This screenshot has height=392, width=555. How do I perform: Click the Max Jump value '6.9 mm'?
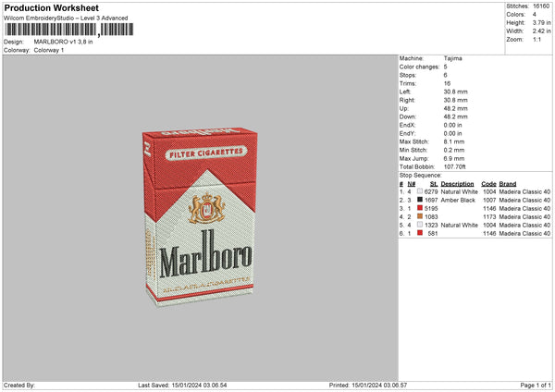click(x=454, y=158)
